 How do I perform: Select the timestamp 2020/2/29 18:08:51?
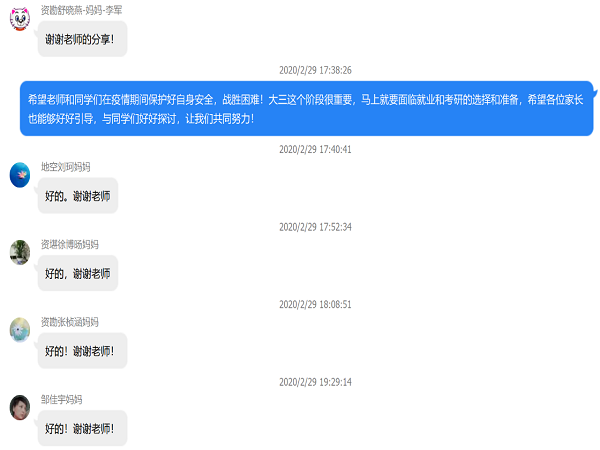(315, 304)
